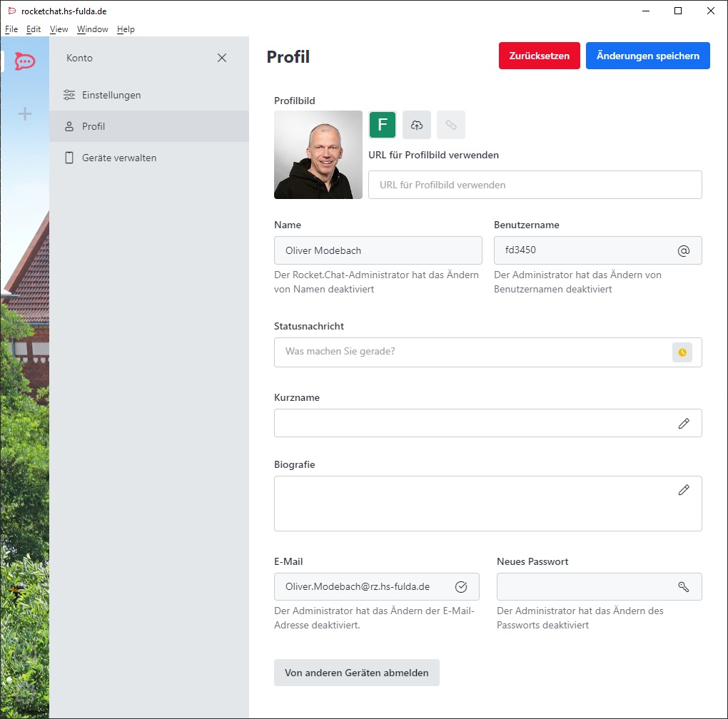Select the green F default avatar
This screenshot has width=728, height=719.
click(x=383, y=125)
